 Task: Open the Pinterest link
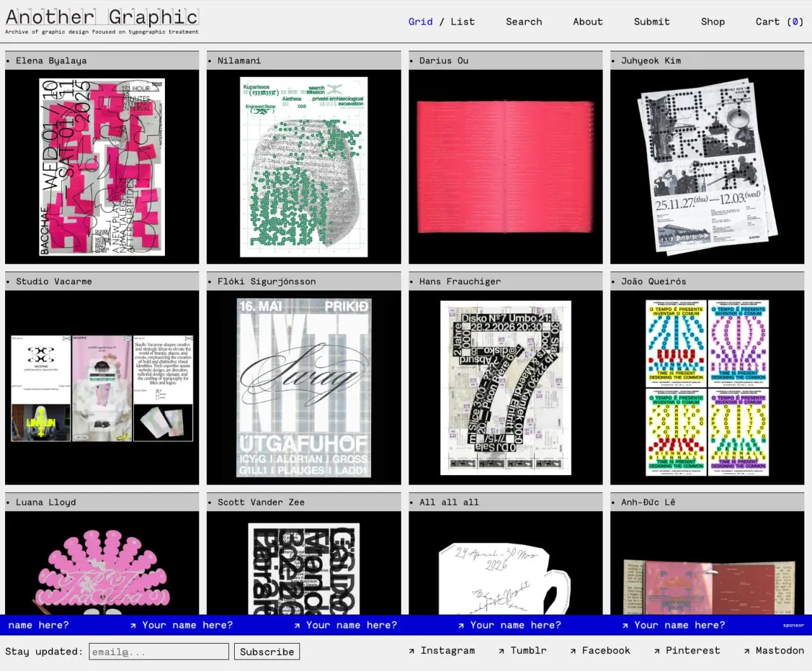coord(687,651)
